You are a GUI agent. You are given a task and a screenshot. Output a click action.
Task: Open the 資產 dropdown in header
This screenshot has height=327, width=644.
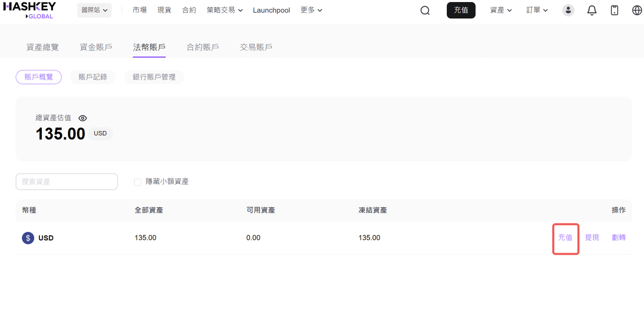tap(501, 10)
